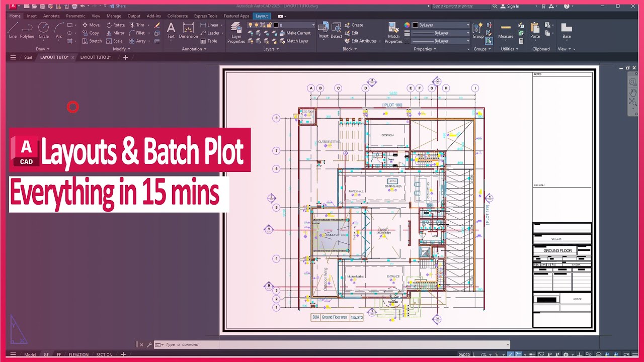Image resolution: width=644 pixels, height=362 pixels.
Task: Toggle PAPER space status button
Action: click(x=464, y=354)
